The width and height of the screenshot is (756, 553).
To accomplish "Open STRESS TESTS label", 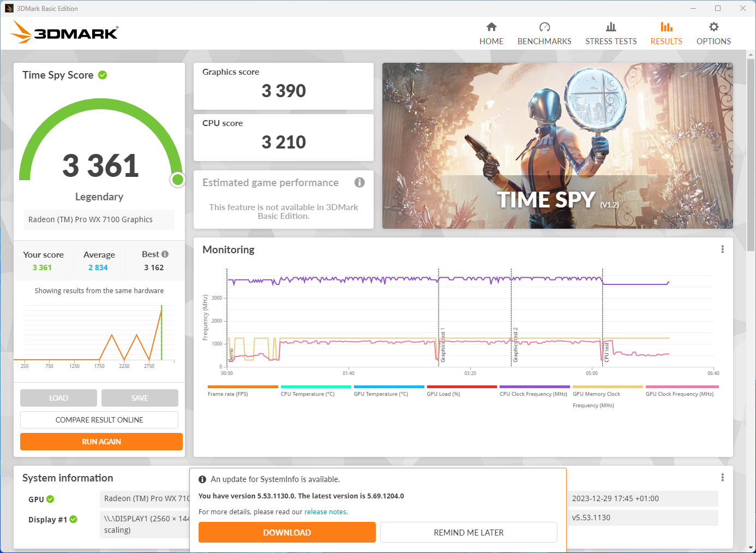I will [x=611, y=41].
